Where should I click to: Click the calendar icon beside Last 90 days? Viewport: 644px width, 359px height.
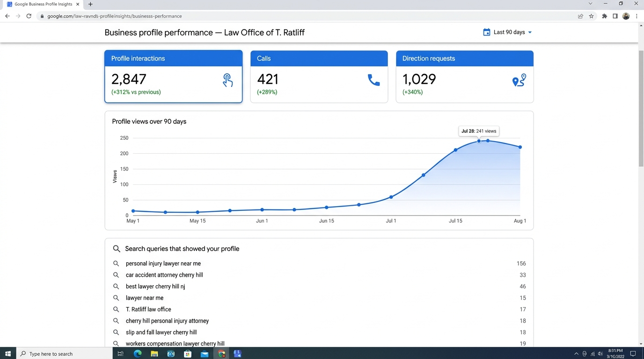point(487,32)
